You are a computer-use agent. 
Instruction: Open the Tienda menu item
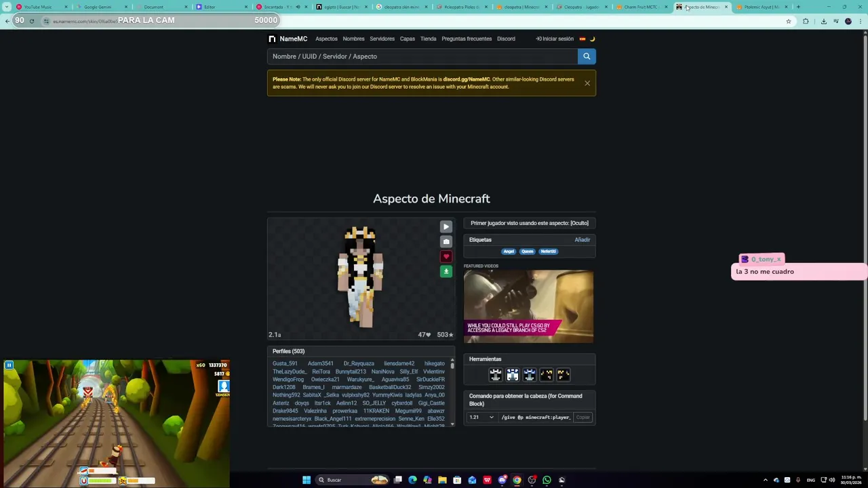point(428,39)
